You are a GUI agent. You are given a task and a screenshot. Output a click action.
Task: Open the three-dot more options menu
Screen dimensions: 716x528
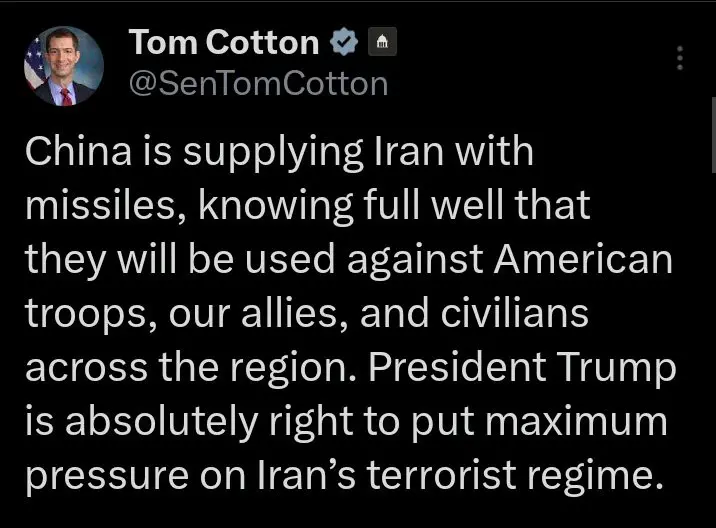(680, 58)
